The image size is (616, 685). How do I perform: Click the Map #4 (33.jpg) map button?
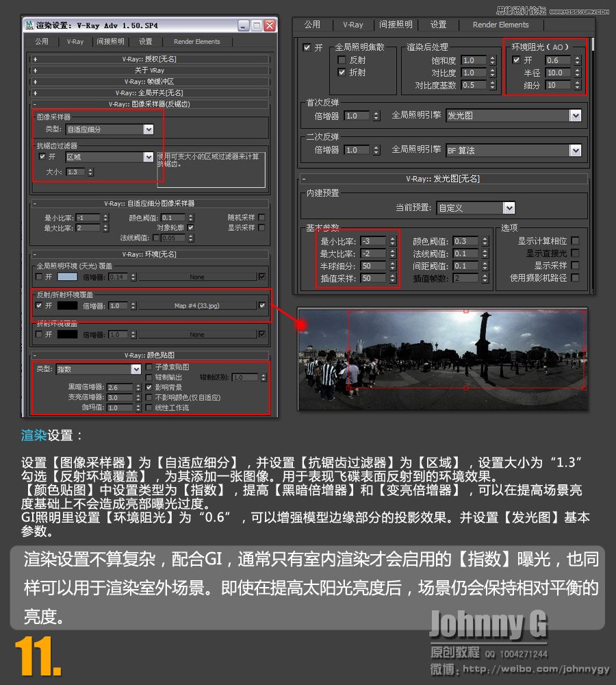pos(196,305)
